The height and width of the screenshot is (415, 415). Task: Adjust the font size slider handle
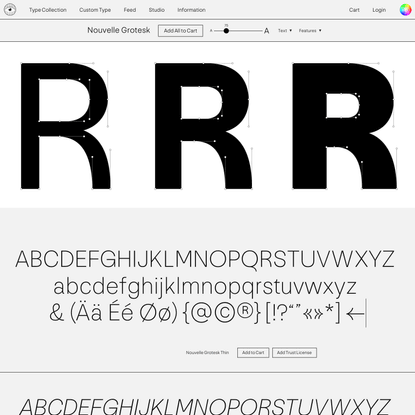point(226,31)
